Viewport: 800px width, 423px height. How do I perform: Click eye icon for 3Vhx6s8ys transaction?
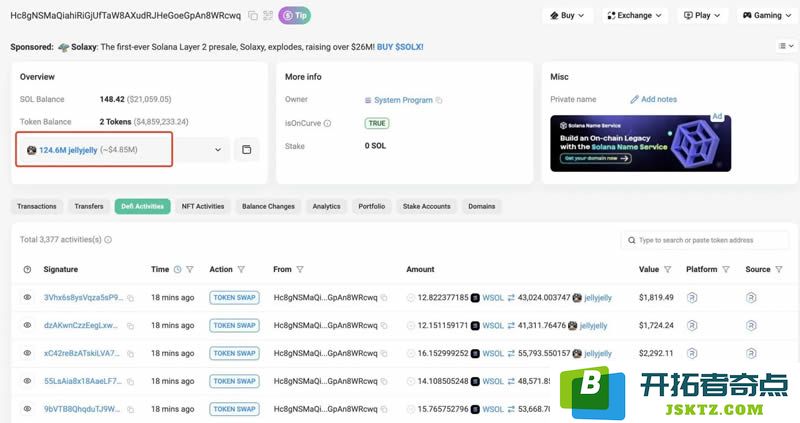[x=28, y=297]
